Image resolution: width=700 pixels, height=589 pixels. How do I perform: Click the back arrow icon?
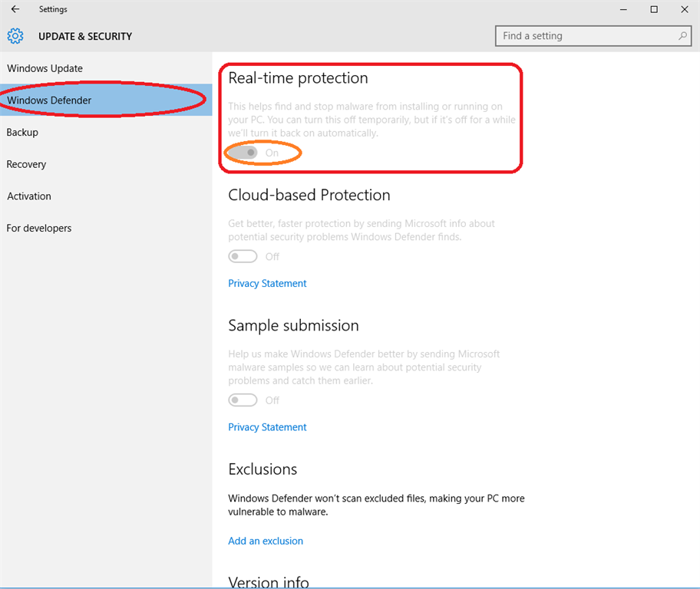[15, 9]
